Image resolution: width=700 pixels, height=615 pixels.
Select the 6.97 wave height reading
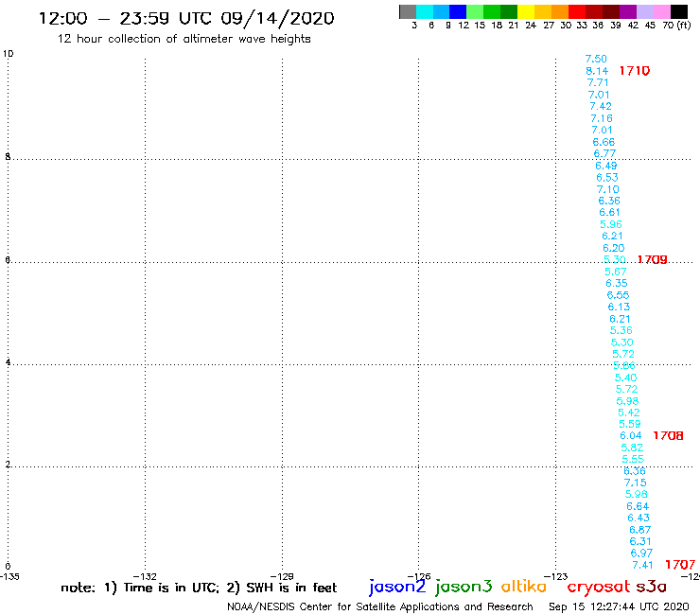(x=642, y=553)
